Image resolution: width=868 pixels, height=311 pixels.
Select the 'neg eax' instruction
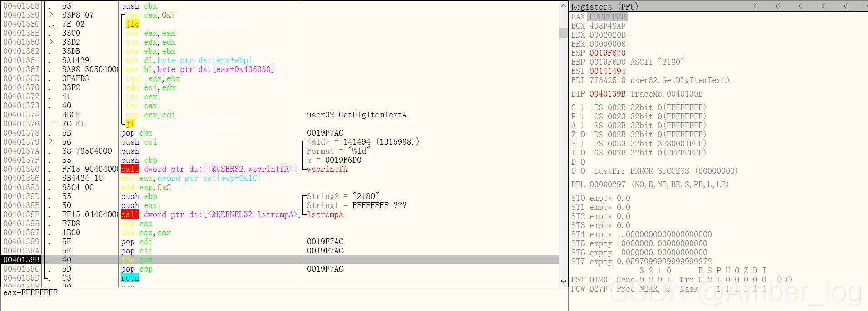137,224
